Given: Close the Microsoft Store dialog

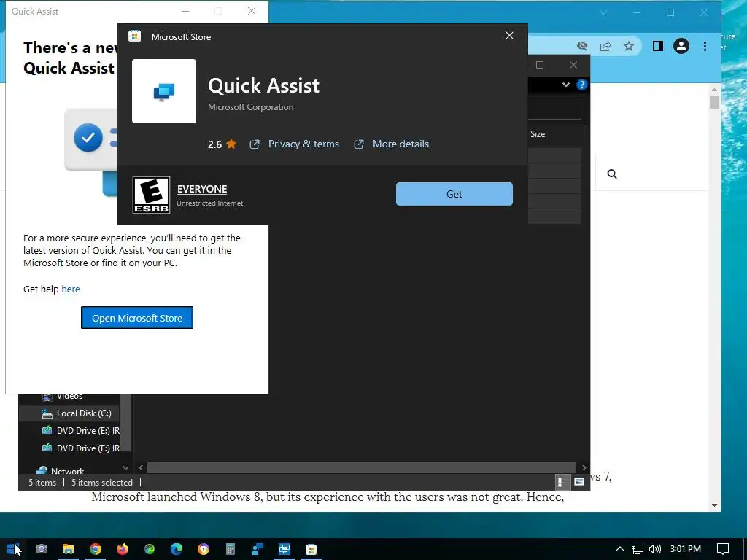Looking at the screenshot, I should point(509,36).
